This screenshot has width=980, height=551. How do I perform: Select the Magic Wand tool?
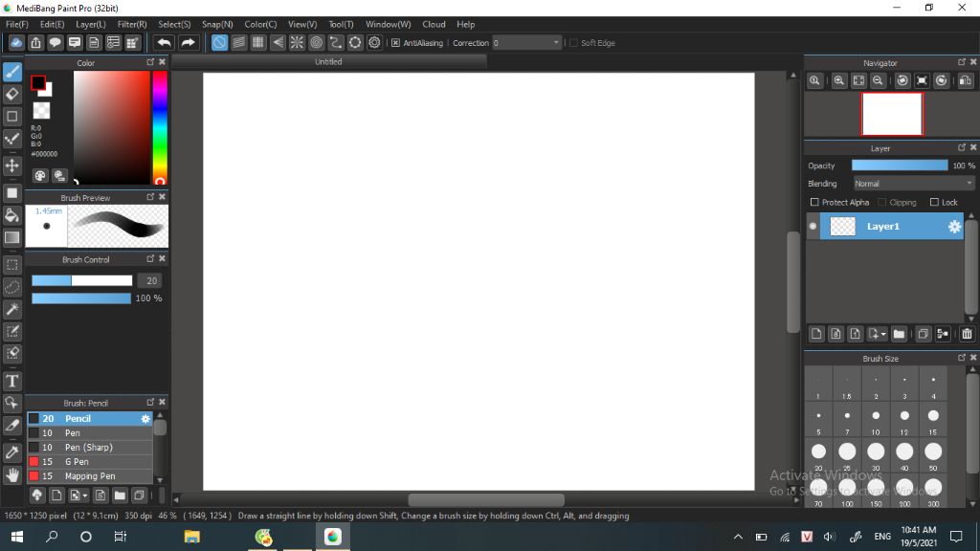(x=11, y=309)
